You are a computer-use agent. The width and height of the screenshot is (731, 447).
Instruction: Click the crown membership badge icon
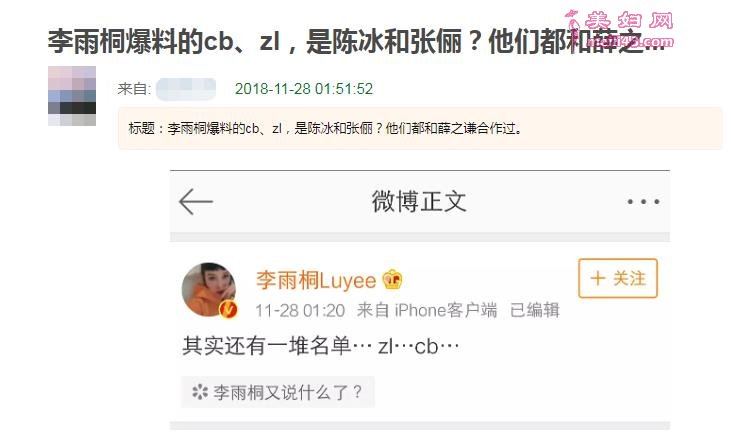392,280
